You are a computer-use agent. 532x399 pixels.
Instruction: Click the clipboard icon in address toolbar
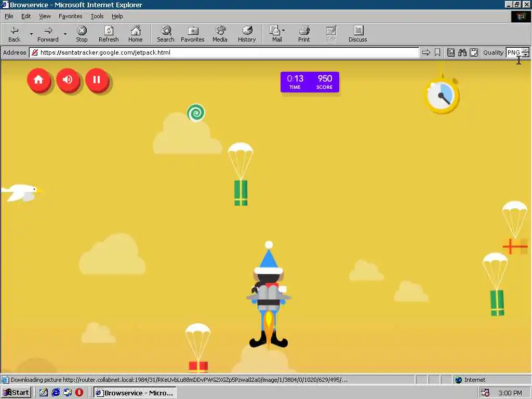click(474, 52)
